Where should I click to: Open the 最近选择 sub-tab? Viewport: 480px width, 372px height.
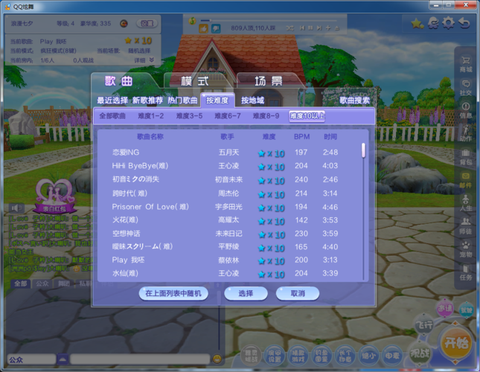click(x=112, y=100)
